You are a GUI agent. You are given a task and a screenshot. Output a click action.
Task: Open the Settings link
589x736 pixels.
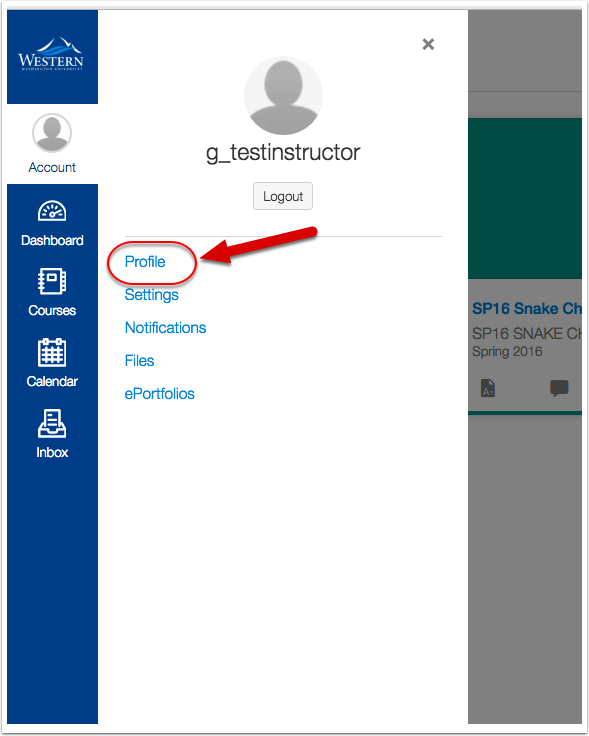pos(152,295)
